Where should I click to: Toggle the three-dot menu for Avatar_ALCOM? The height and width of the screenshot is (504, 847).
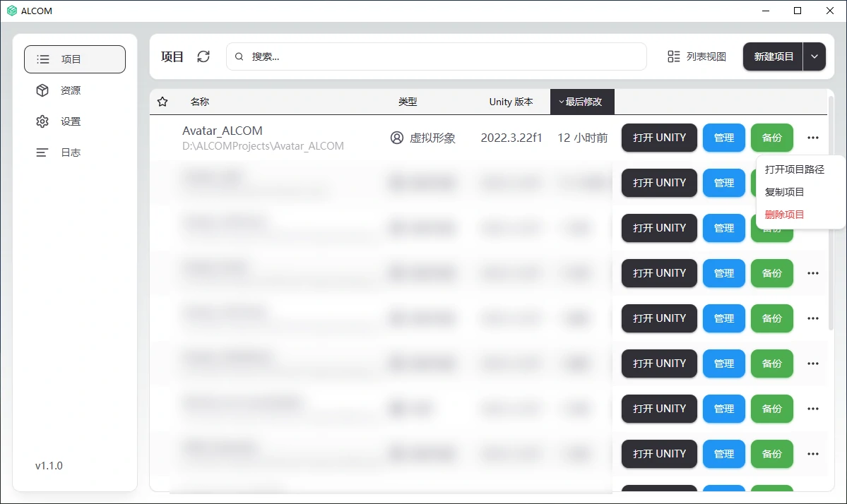coord(813,138)
